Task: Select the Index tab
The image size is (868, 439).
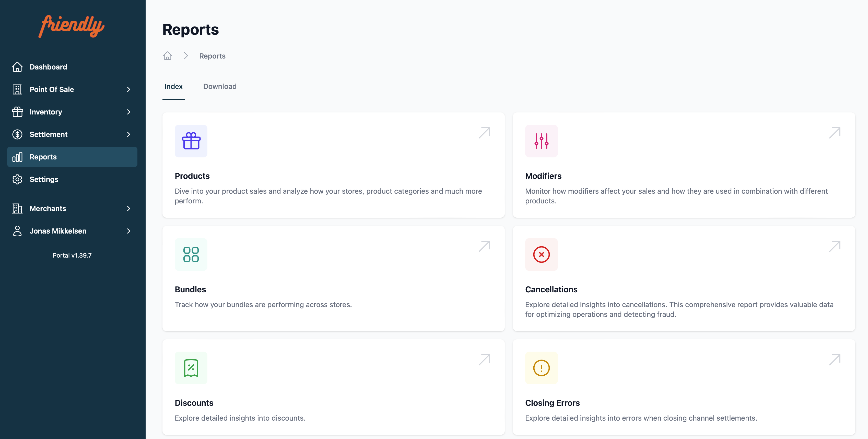Action: click(x=173, y=87)
